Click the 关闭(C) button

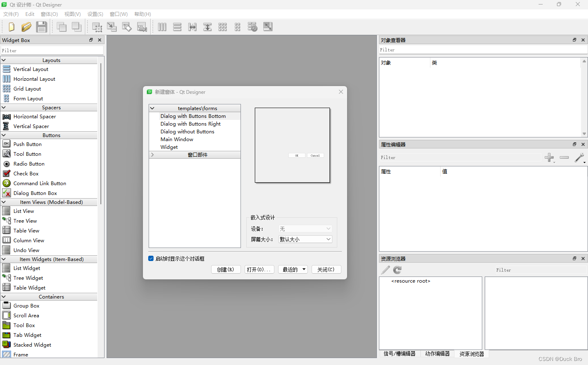click(326, 270)
